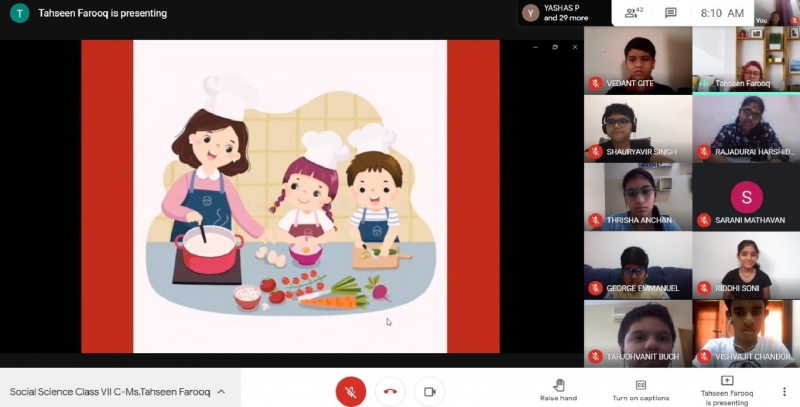The width and height of the screenshot is (800, 407).
Task: Select the Sarani Mathavan participant tile
Action: coord(745,196)
